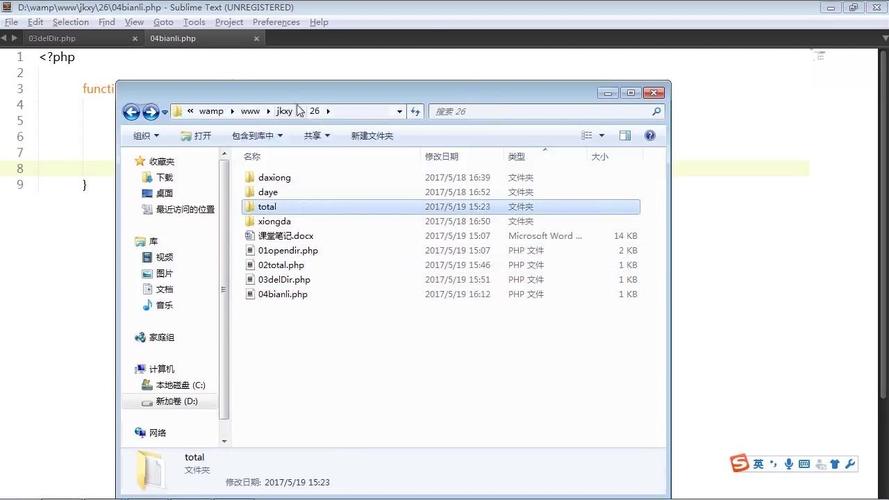Image resolution: width=889 pixels, height=500 pixels.
Task: Toggle the preview pane icon
Action: (x=625, y=136)
